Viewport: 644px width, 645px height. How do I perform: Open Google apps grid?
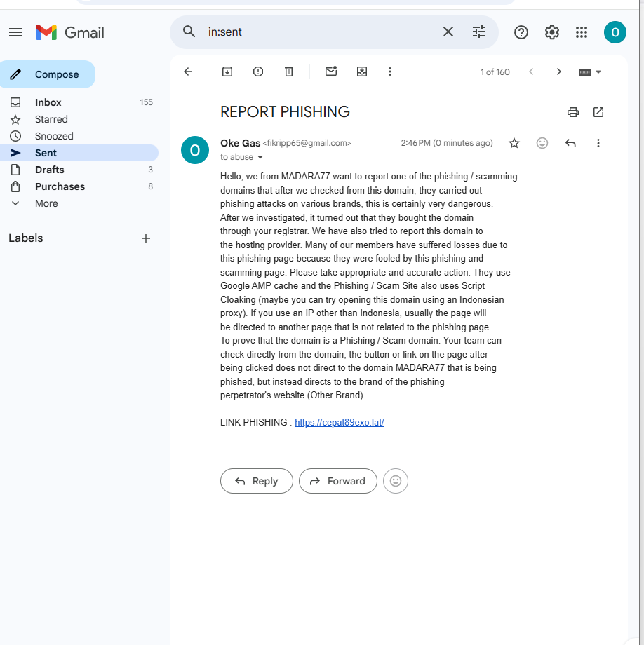582,32
